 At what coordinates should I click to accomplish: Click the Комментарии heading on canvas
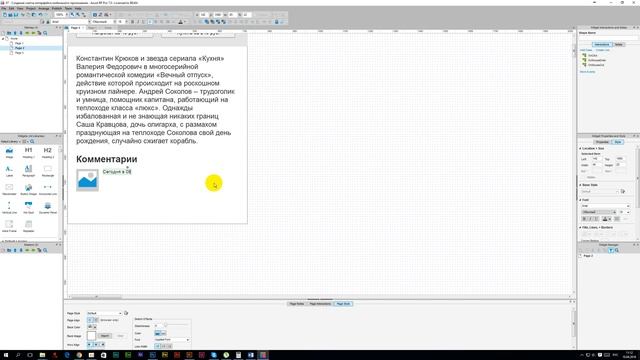point(107,159)
